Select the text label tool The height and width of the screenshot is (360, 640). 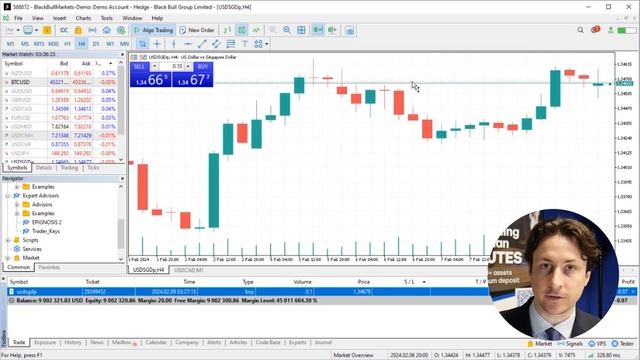tap(244, 44)
